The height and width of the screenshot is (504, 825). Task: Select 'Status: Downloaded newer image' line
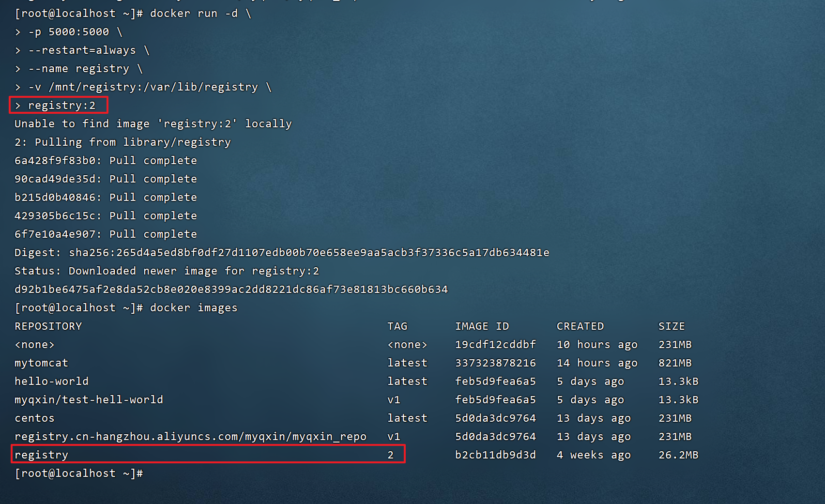167,271
